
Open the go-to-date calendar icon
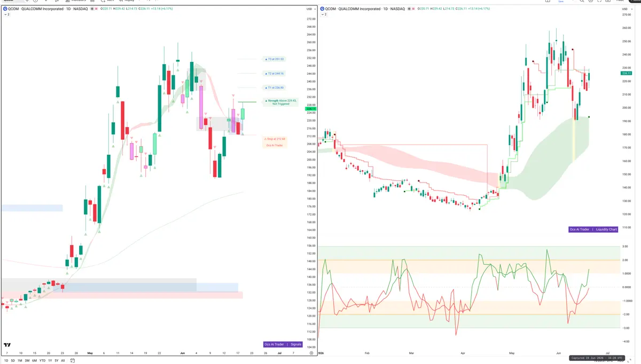73,361
